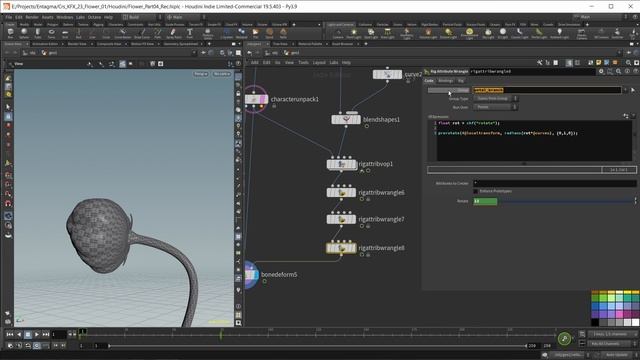Open the network editor Tools menu

click(x=303, y=62)
